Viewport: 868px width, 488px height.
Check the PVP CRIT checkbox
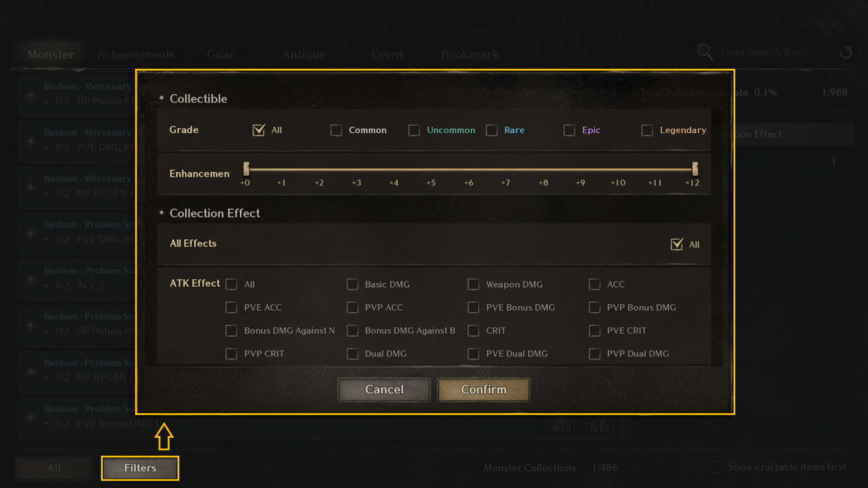click(231, 354)
